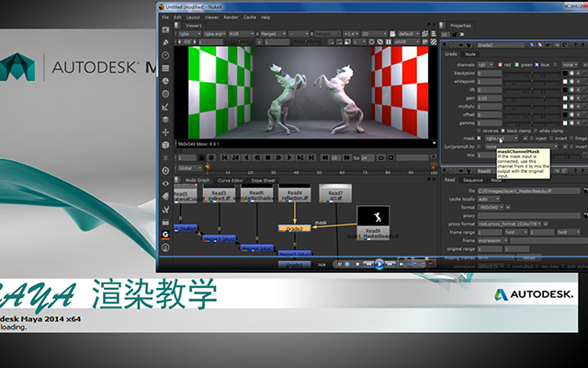Click gain color wheel icon
This screenshot has width=588, height=368.
(x=571, y=98)
